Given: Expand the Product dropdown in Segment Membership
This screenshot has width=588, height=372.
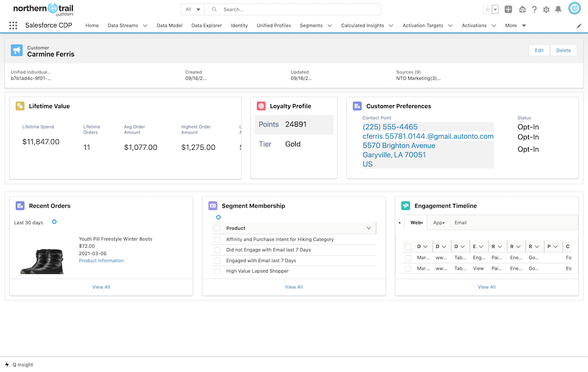Looking at the screenshot, I should tap(367, 228).
